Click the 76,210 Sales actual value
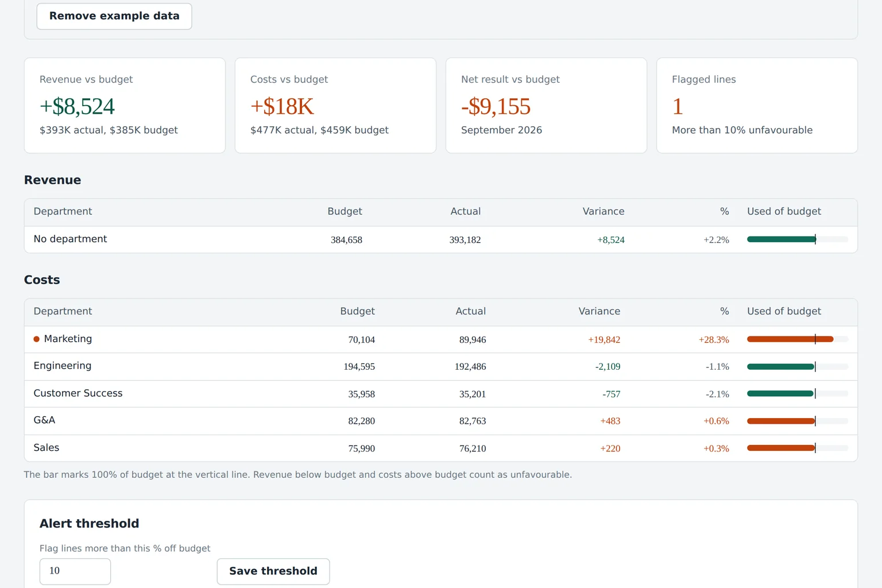Screen dimensions: 882x588 (x=473, y=449)
